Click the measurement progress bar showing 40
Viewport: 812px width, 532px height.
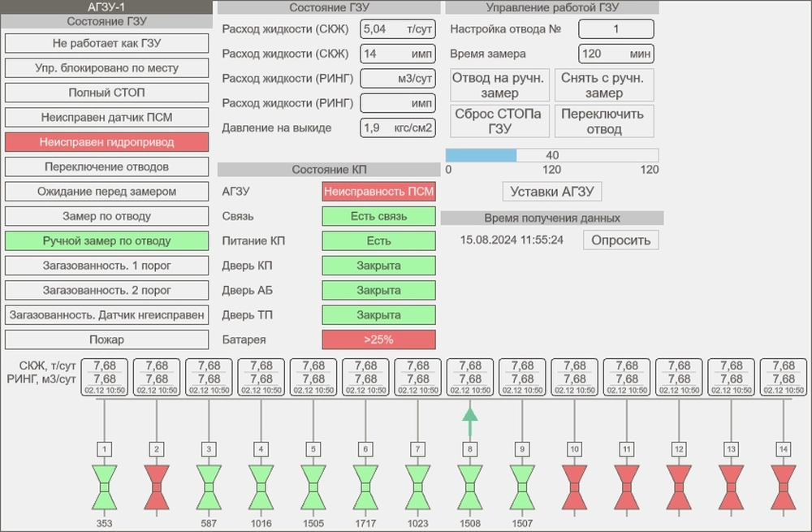(551, 155)
